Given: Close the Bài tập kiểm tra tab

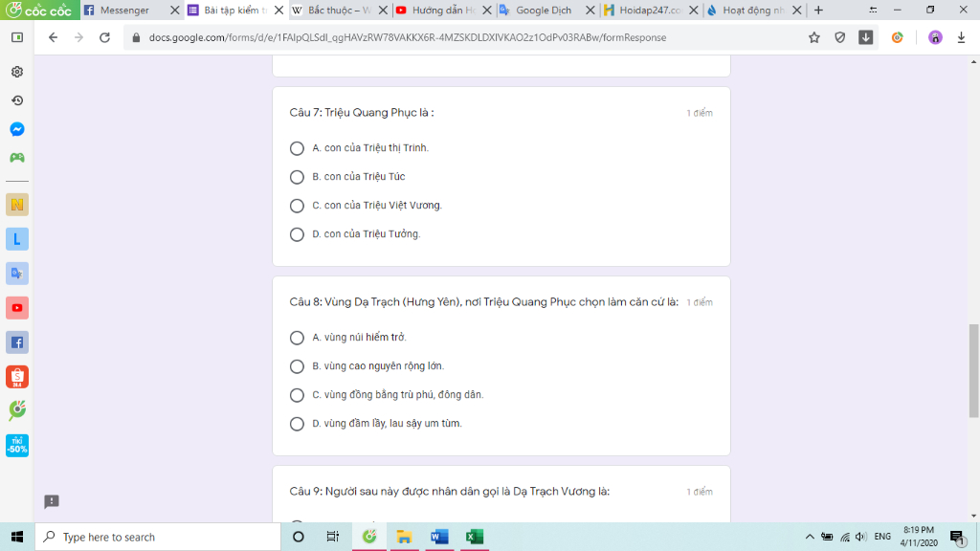Looking at the screenshot, I should coord(278,10).
